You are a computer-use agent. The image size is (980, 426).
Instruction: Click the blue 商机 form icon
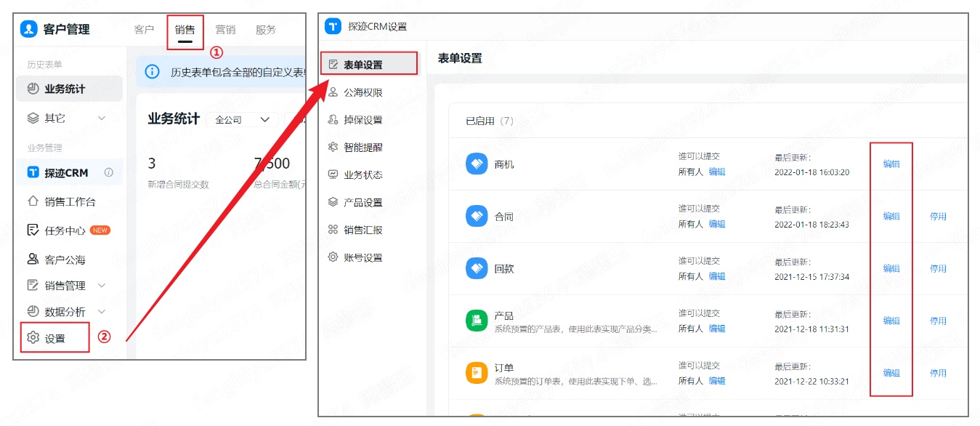click(477, 164)
